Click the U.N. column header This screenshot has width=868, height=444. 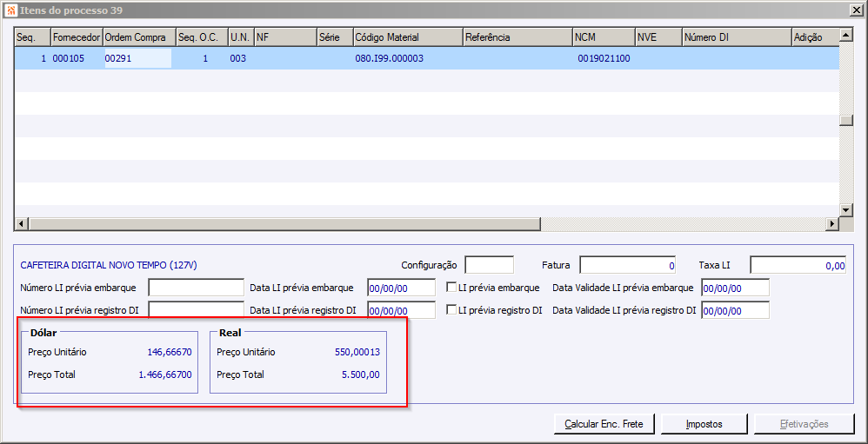click(x=241, y=37)
